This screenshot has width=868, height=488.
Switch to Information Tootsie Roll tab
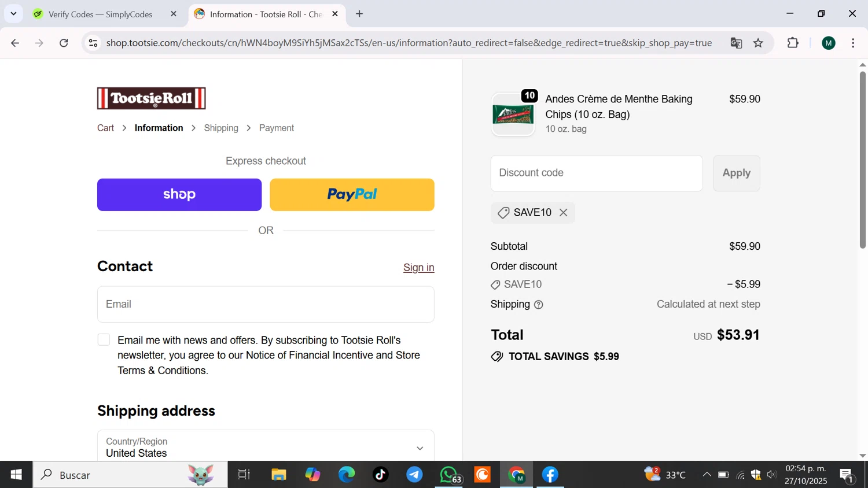[x=266, y=14]
